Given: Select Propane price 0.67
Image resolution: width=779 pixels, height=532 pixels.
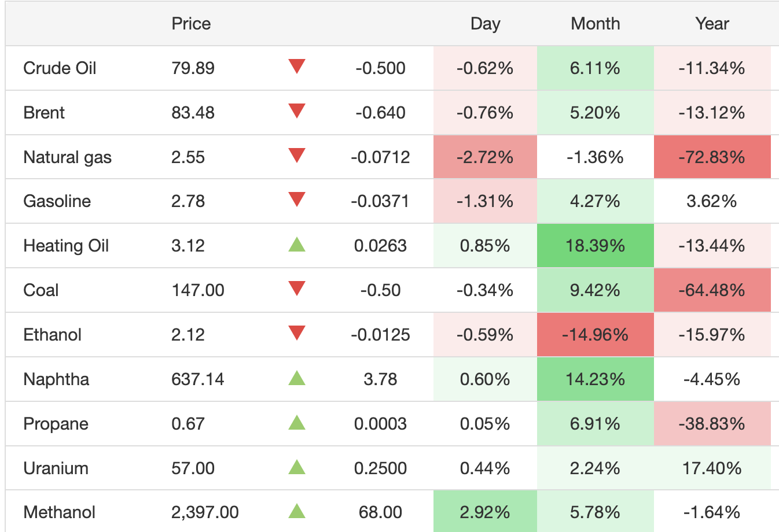Looking at the screenshot, I should pos(188,424).
